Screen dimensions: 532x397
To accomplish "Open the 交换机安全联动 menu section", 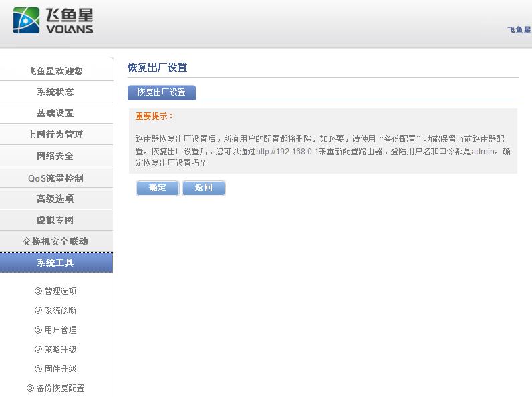I will pos(55,241).
